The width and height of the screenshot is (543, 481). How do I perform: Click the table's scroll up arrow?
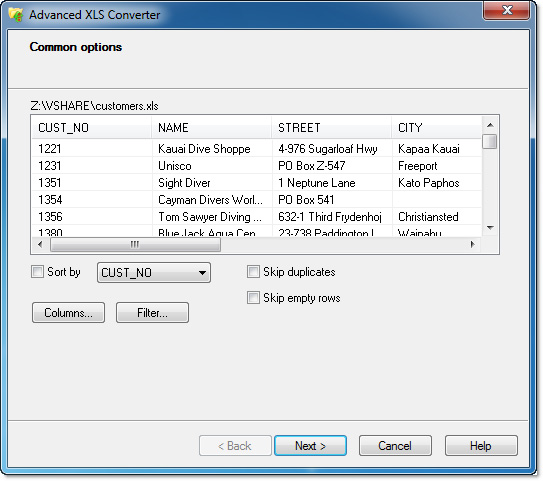(490, 125)
